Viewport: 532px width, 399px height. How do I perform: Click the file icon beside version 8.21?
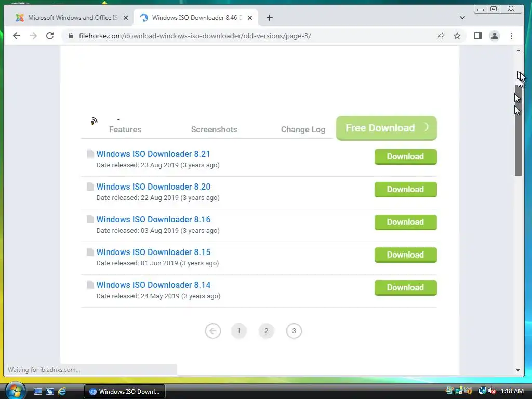(90, 154)
